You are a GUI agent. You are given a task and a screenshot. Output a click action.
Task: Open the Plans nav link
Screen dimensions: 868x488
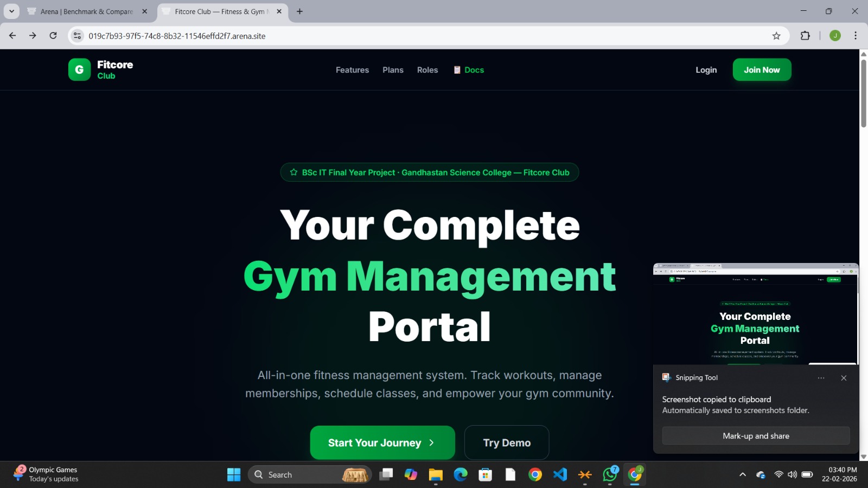[x=393, y=70]
